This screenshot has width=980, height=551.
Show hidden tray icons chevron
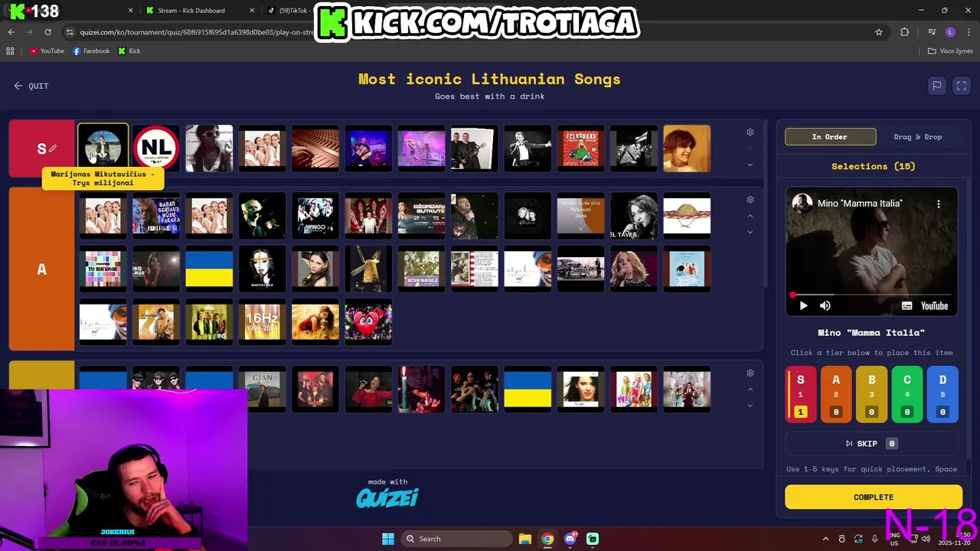click(825, 539)
